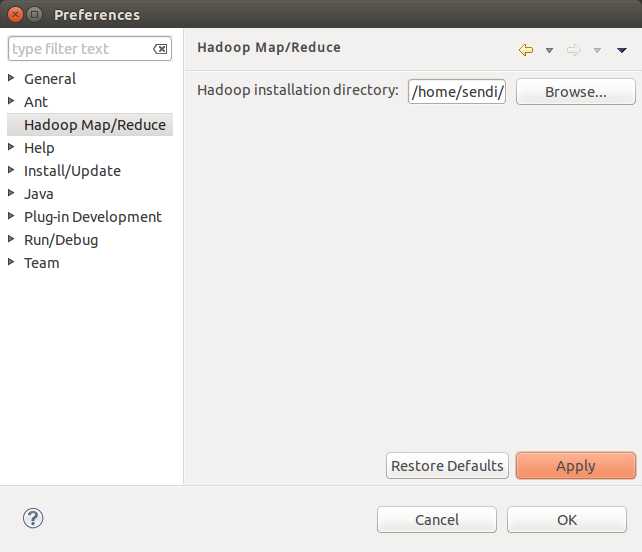The width and height of the screenshot is (642, 552).
Task: Select Run/Debug in the preferences tree
Action: (x=61, y=240)
